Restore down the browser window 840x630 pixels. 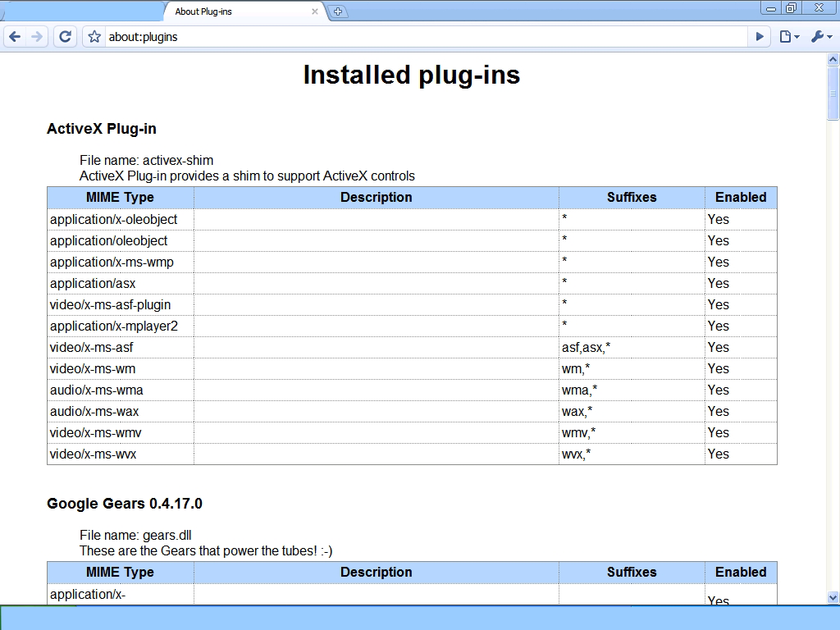[792, 8]
